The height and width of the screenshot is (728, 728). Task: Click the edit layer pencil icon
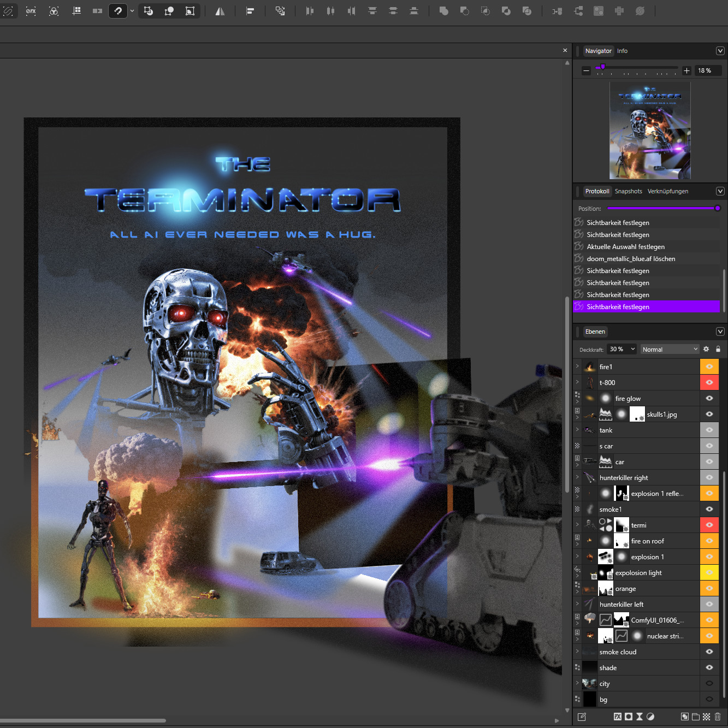point(582,717)
